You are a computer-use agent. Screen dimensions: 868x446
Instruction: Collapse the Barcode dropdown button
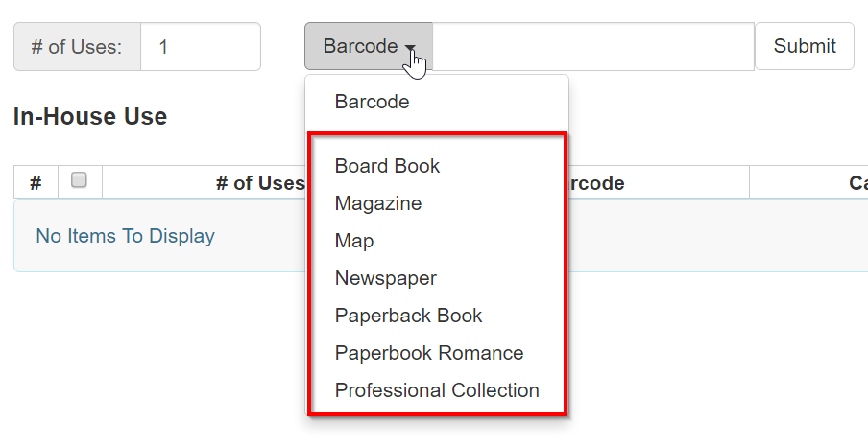369,46
